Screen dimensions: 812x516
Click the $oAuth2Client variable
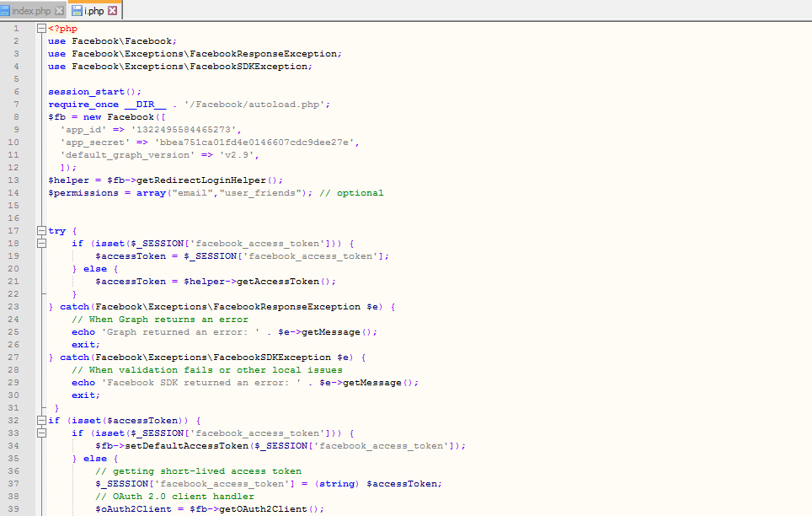pos(134,508)
